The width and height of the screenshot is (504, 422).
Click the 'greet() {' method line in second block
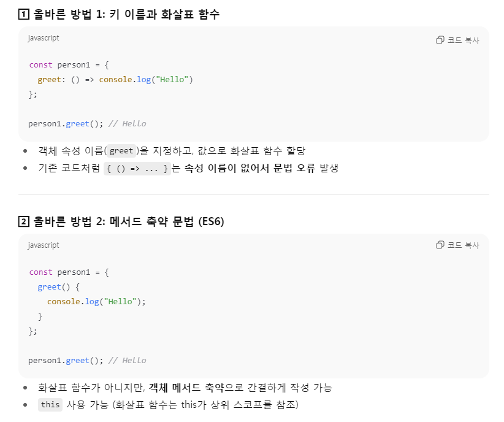click(58, 287)
